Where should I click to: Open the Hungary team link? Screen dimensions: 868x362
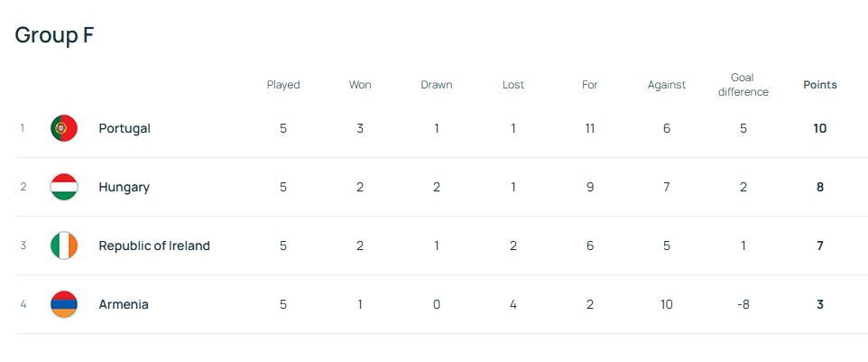tap(124, 187)
